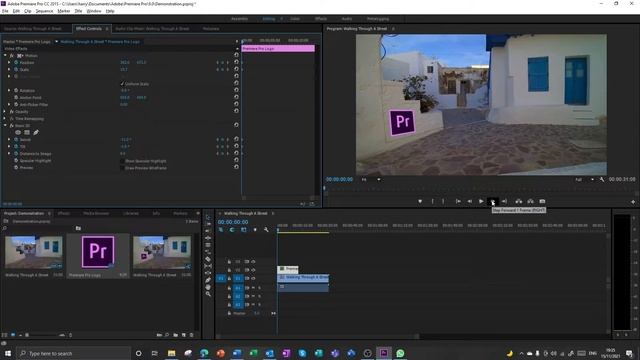Select the Razor tool
640x360 pixels.
click(208, 259)
